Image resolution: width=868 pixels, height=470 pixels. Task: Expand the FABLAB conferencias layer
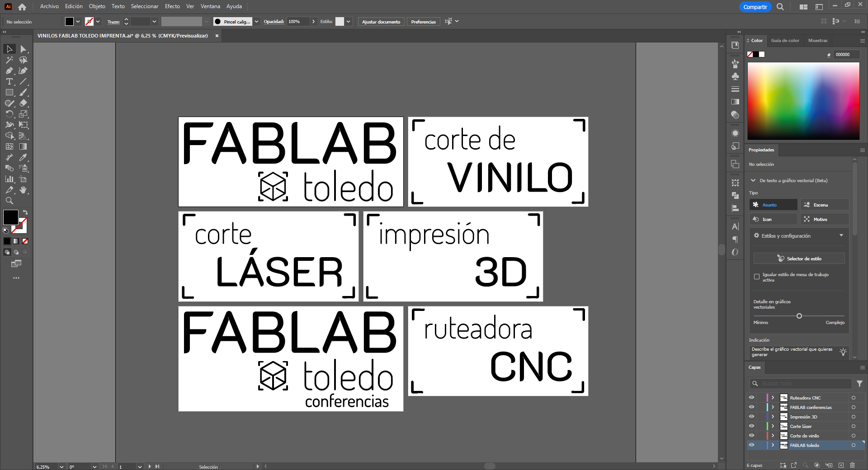tap(773, 407)
